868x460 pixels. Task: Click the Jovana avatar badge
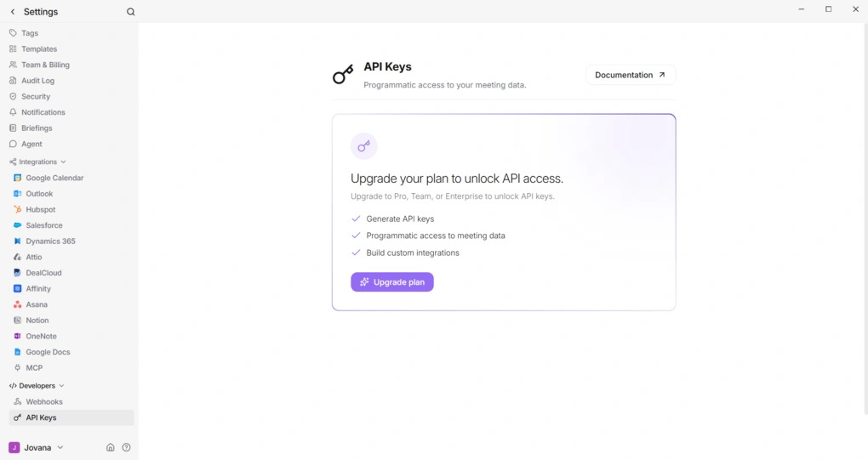click(x=14, y=447)
